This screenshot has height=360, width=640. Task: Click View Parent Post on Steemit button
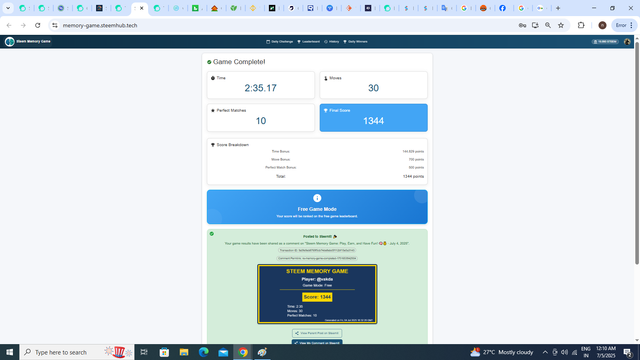tap(317, 333)
